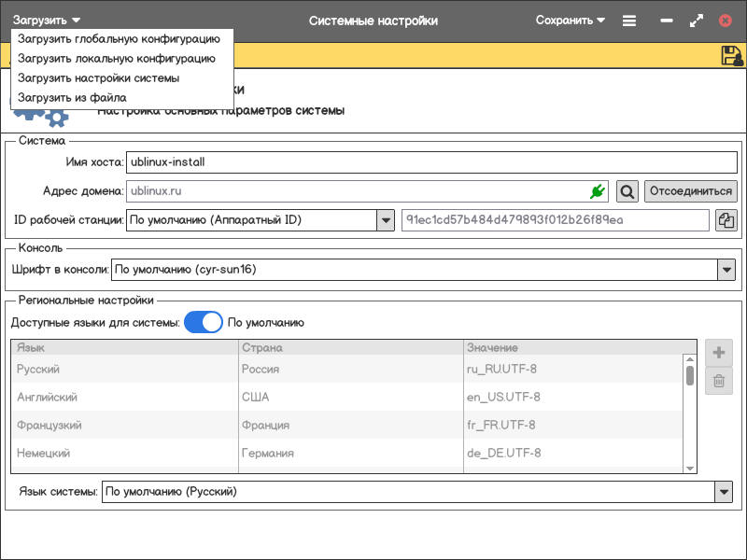Toggle the available system languages default switch
747x560 pixels.
tap(203, 323)
